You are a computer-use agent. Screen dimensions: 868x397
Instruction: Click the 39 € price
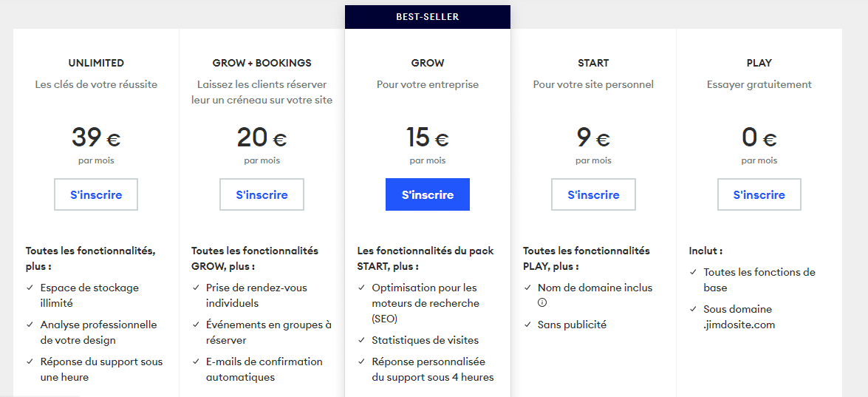pyautogui.click(x=96, y=138)
